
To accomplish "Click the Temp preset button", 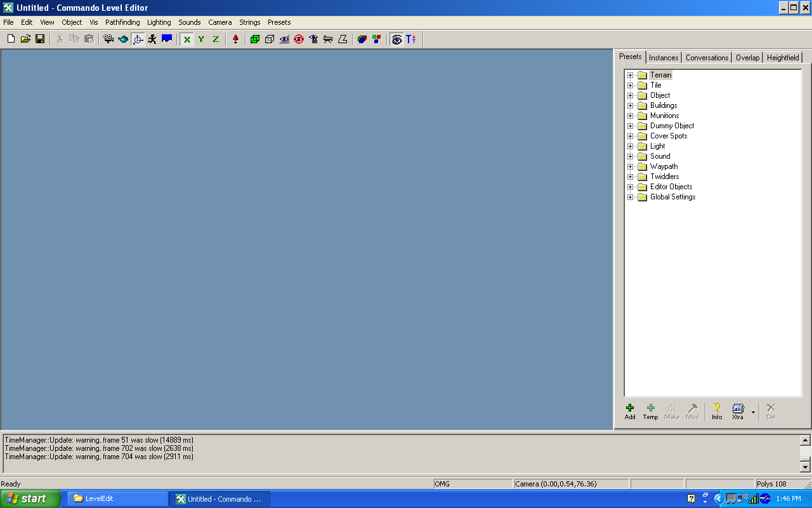I will (x=650, y=411).
